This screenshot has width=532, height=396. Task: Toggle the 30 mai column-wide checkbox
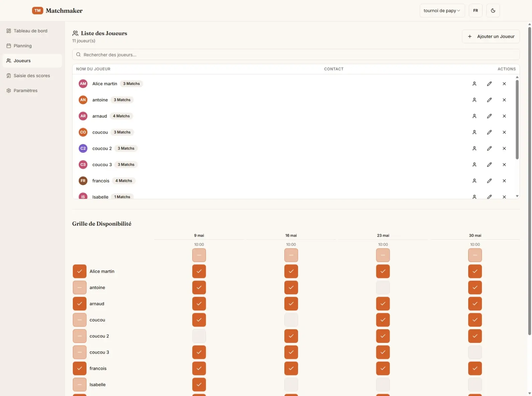475,255
